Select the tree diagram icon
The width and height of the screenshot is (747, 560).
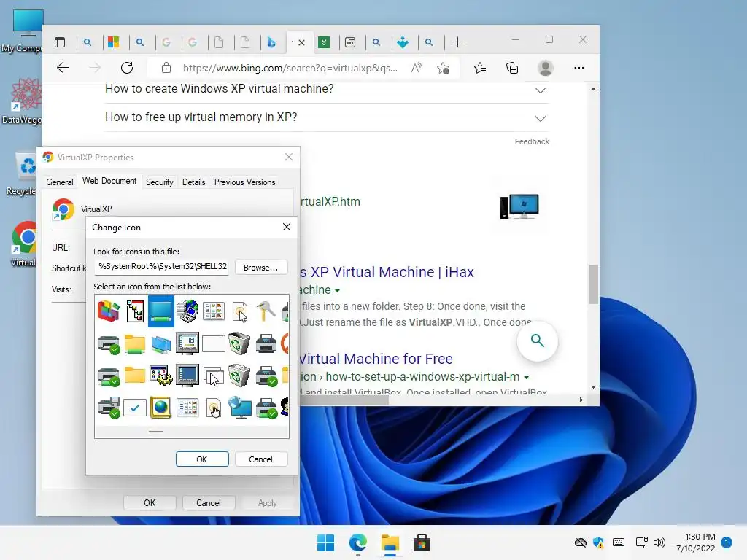[135, 311]
